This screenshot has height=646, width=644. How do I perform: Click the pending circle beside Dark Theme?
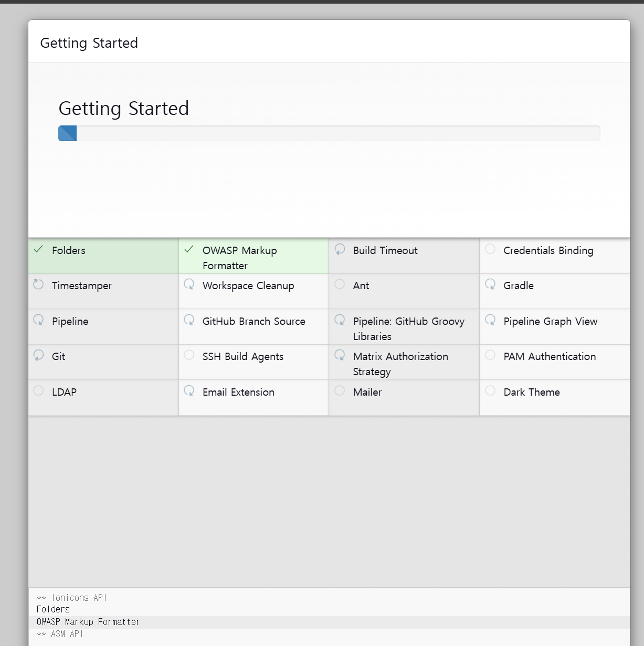(x=490, y=390)
